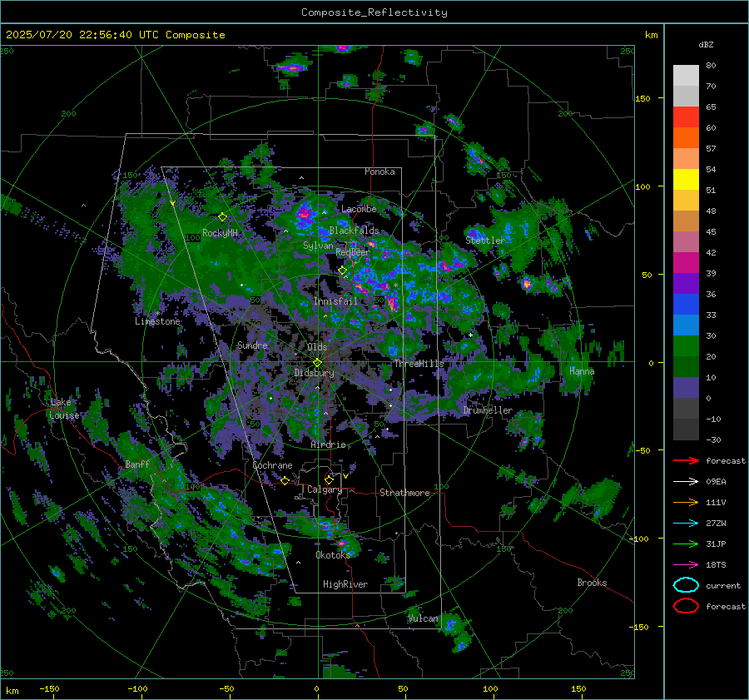This screenshot has width=749, height=700.
Task: Click the Blackfalds city label
Action: [x=354, y=231]
